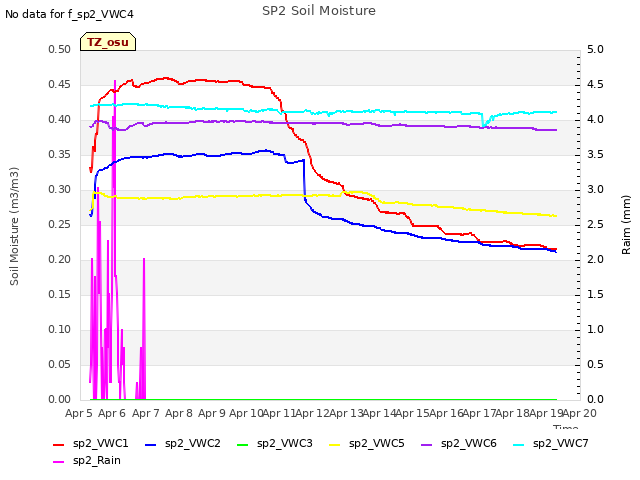Click the SP2 Soil Moisture chart title
Viewport: 640px width, 480px height.
[319, 11]
